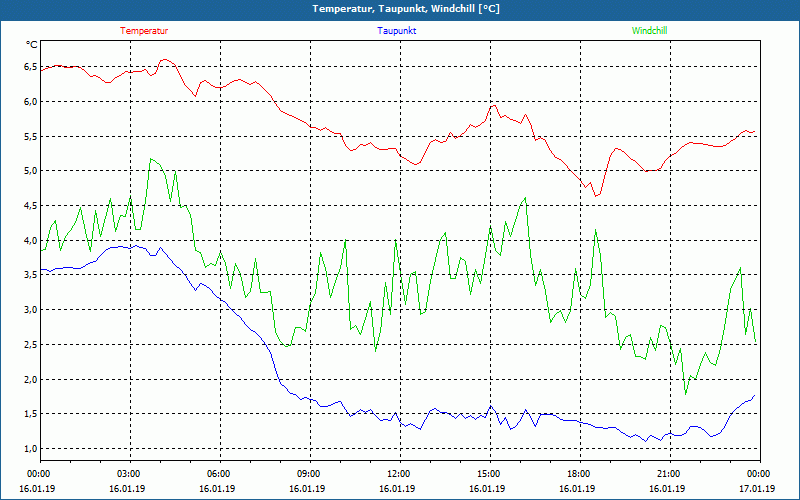Click the chart title 'Temperatur, Taupunkt, Windchill [°C]'

click(x=406, y=9)
